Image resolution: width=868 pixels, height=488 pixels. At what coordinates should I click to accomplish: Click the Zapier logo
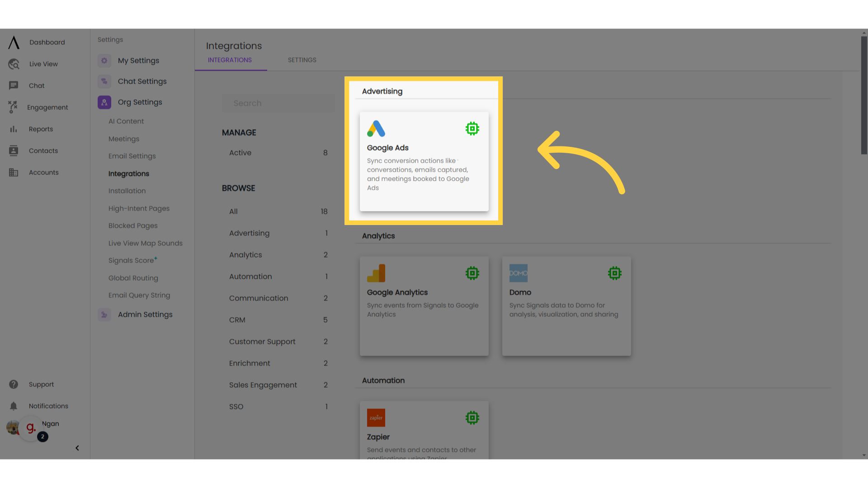point(376,418)
